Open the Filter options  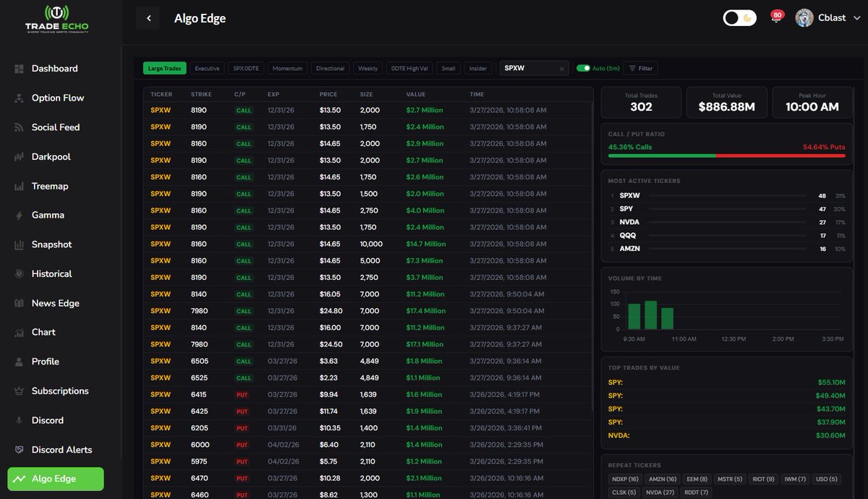click(x=641, y=68)
